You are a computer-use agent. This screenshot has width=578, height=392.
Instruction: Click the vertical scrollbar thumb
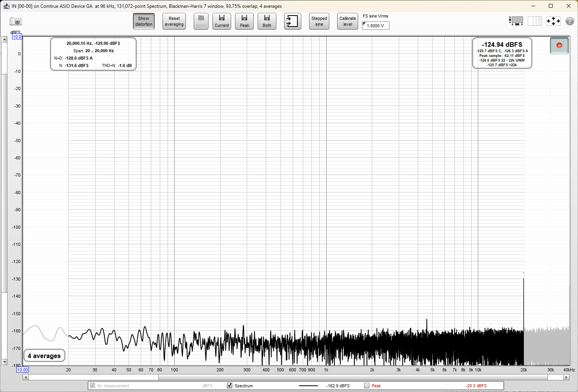coord(4,182)
